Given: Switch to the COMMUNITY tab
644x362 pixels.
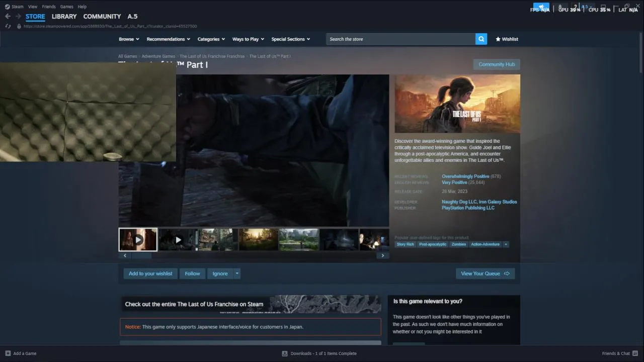Looking at the screenshot, I should click(x=102, y=17).
